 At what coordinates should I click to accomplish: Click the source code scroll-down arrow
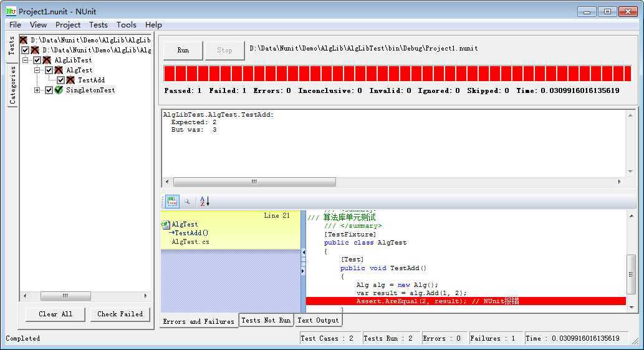click(x=632, y=308)
